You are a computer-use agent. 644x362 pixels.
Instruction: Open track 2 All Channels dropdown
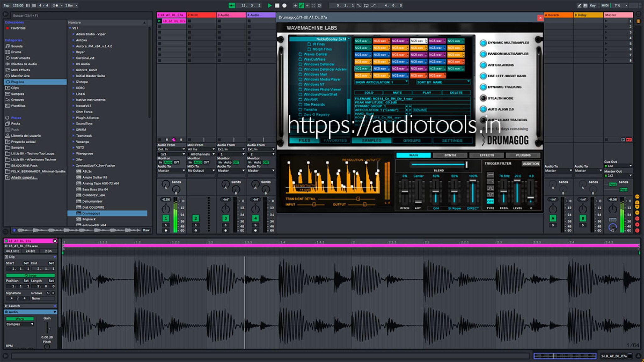tap(201, 154)
